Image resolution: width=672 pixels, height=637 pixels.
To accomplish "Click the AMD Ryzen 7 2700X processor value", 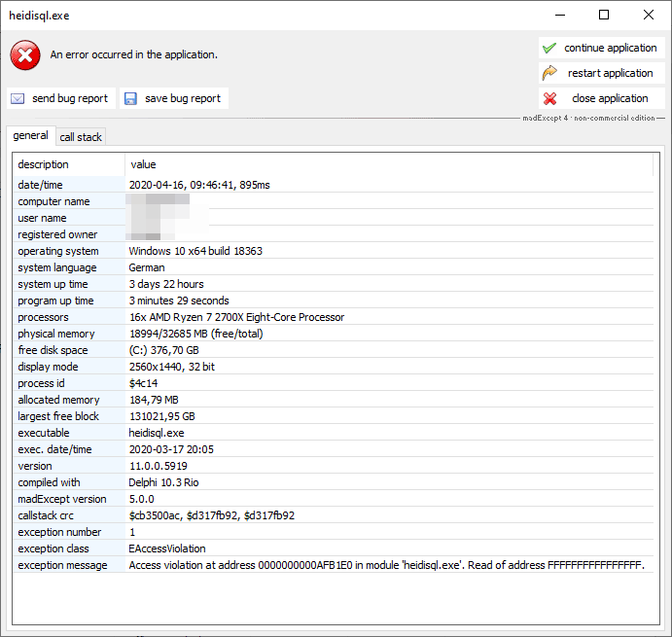I will tap(236, 317).
